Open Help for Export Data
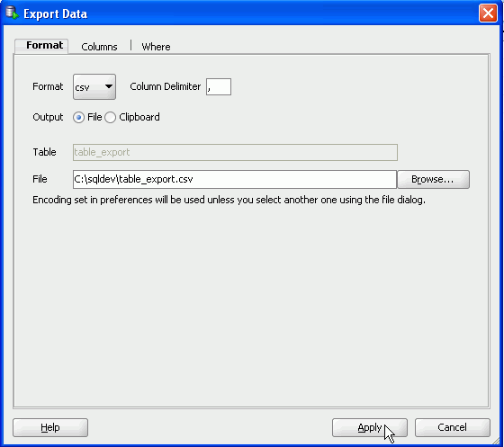Image resolution: width=504 pixels, height=447 pixels. tap(50, 427)
